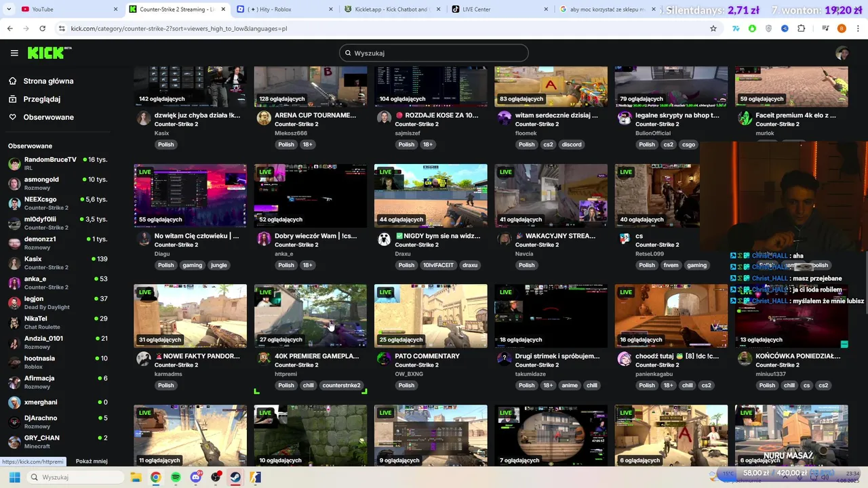Click Mlekosz666 streamer avatar
The width and height of the screenshot is (868, 488).
(264, 118)
